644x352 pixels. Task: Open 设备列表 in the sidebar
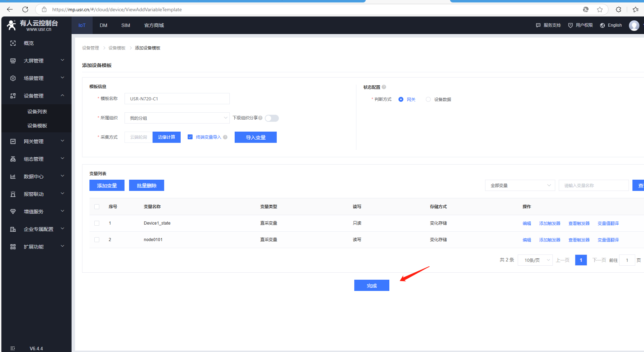37,112
